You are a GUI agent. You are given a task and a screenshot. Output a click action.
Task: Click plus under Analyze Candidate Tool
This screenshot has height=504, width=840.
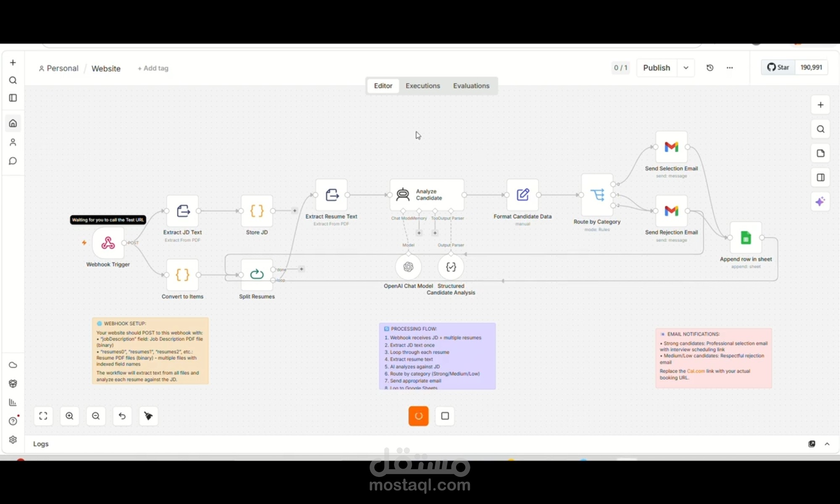pyautogui.click(x=435, y=233)
